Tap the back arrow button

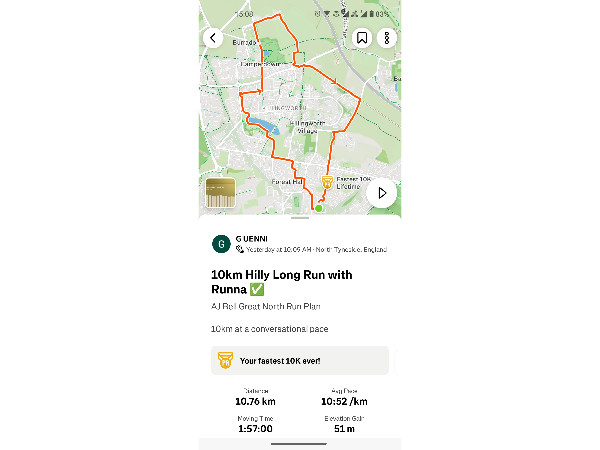(x=213, y=38)
